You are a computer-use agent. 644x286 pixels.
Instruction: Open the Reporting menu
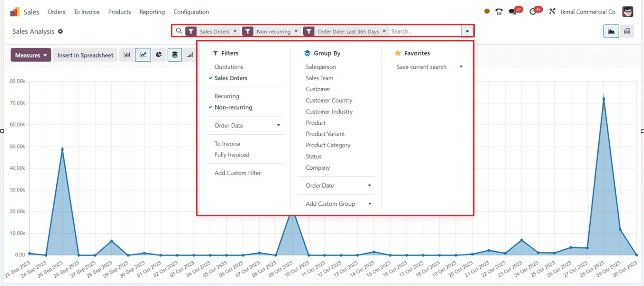(152, 12)
